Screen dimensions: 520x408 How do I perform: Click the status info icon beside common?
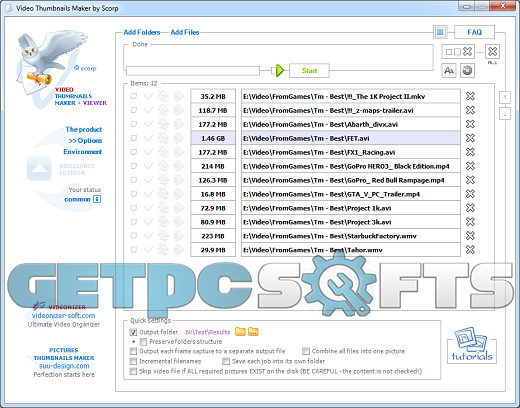[x=97, y=199]
